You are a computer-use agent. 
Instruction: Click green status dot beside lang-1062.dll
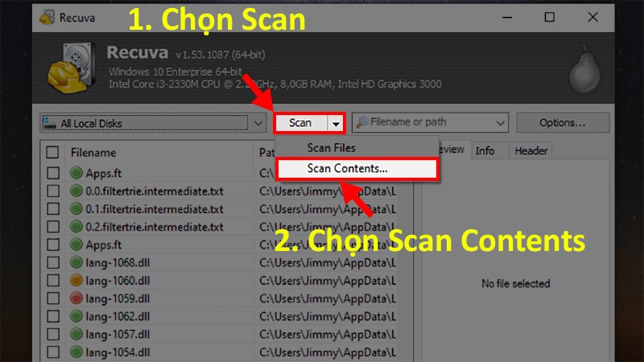pos(76,316)
